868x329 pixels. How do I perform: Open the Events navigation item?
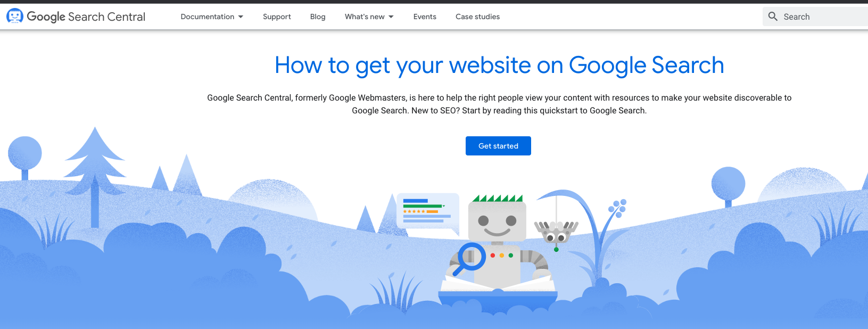click(x=425, y=17)
